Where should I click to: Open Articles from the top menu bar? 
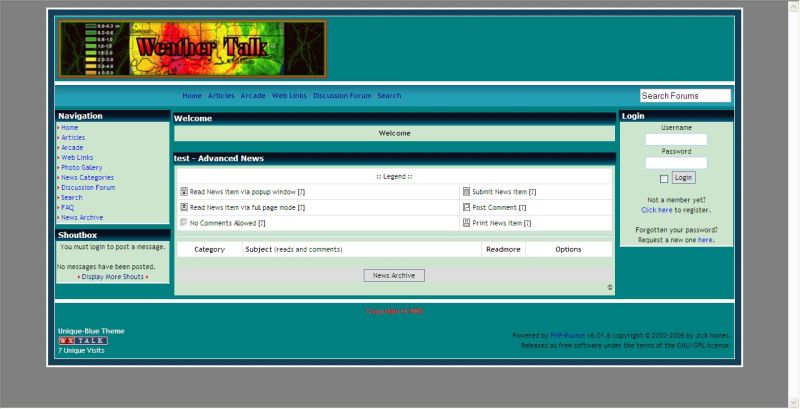coord(221,96)
